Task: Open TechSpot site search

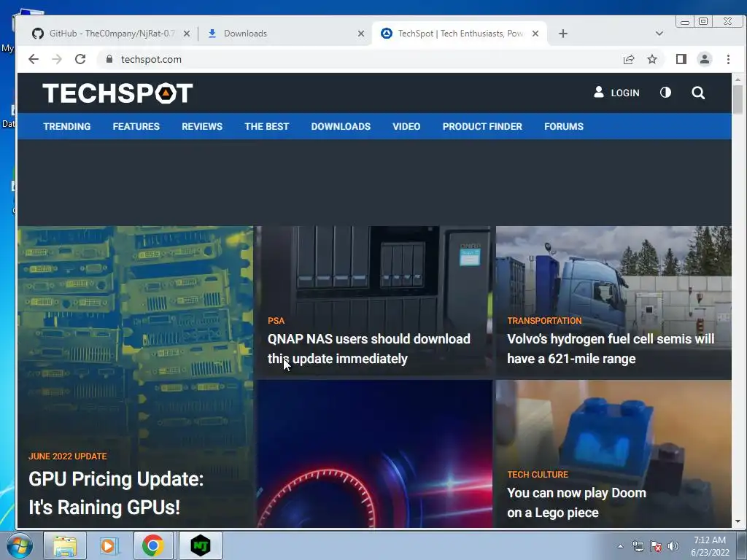Action: pos(698,93)
